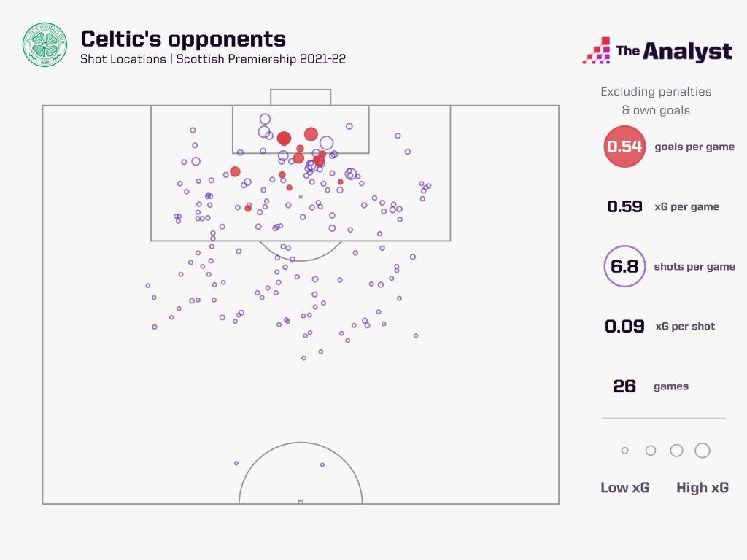Click the left shot marker near halfway line

click(x=236, y=463)
